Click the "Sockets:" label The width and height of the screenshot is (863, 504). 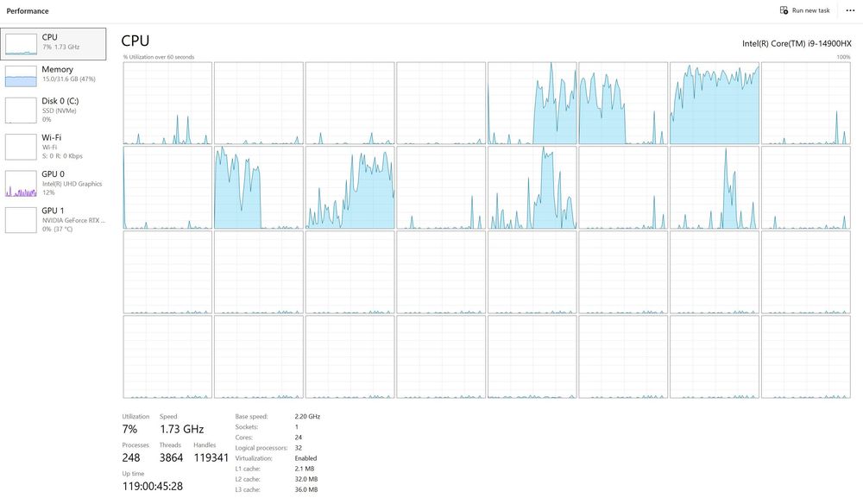247,427
